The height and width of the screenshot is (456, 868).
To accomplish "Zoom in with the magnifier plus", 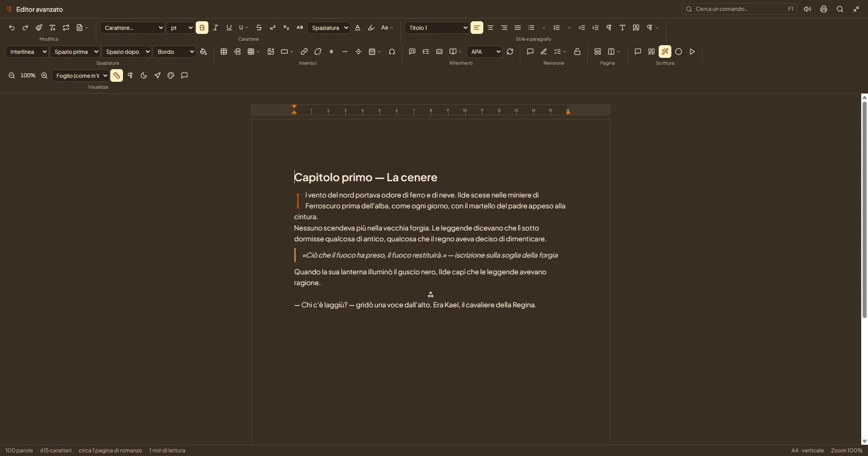I will [x=44, y=75].
